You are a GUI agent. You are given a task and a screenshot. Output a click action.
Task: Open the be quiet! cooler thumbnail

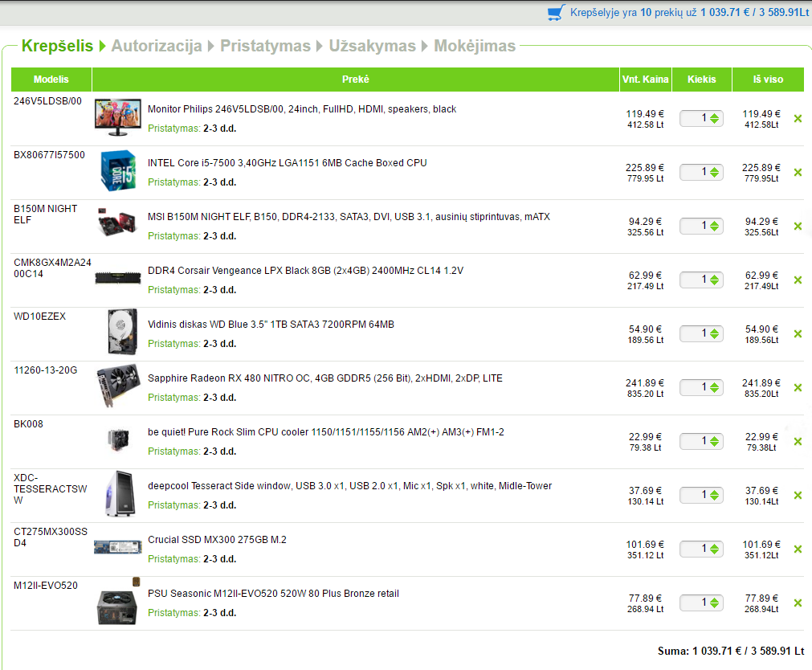coord(118,440)
